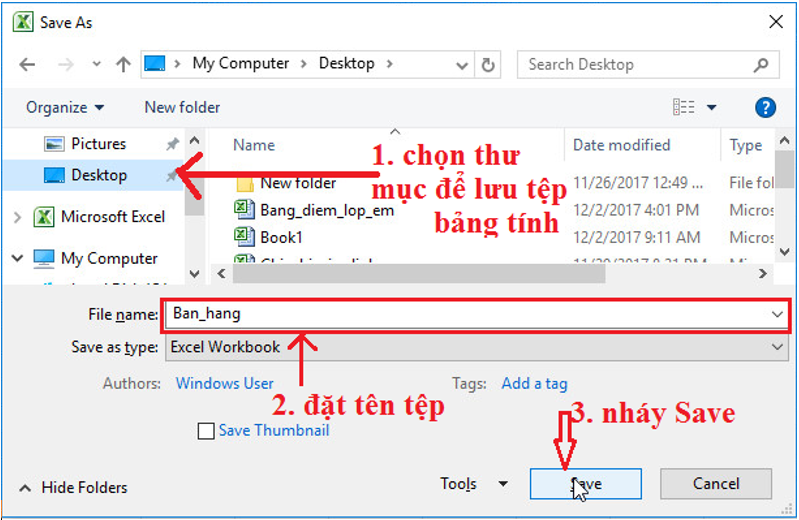Open the Tools dropdown menu

click(474, 484)
